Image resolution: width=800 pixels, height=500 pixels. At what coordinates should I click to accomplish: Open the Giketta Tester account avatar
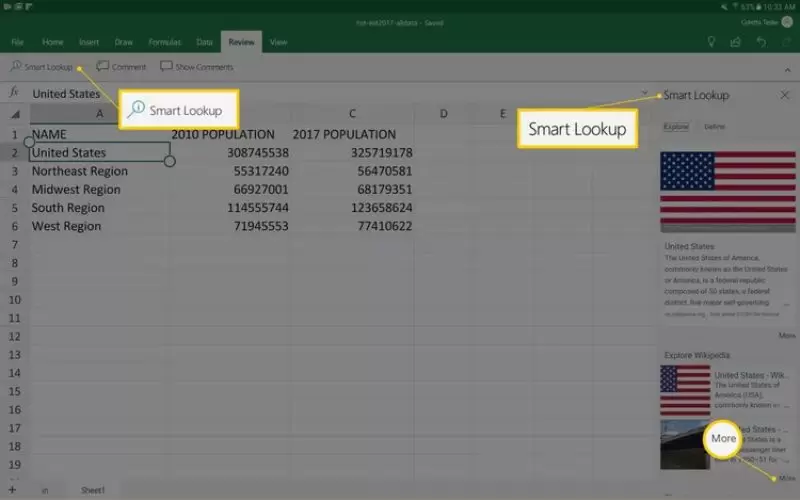pos(787,22)
